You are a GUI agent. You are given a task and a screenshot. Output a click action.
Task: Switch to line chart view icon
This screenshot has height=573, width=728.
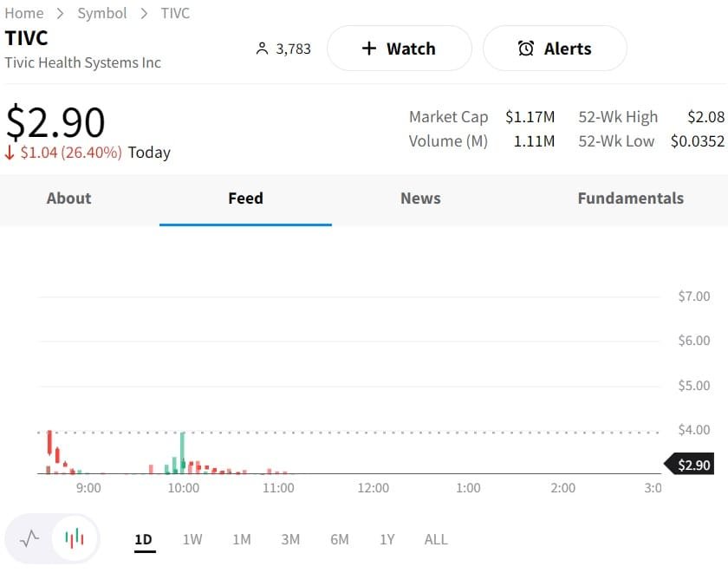[x=30, y=538]
